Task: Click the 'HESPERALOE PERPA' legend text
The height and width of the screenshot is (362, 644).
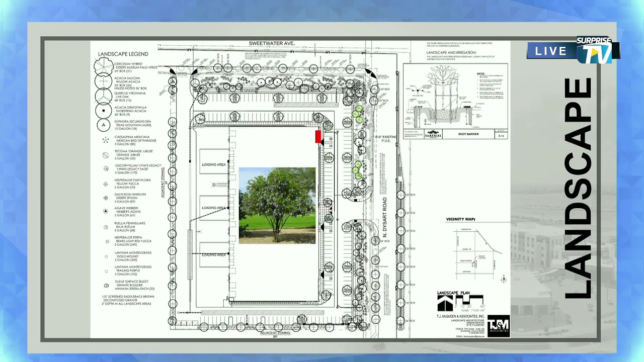Action: pyautogui.click(x=128, y=237)
